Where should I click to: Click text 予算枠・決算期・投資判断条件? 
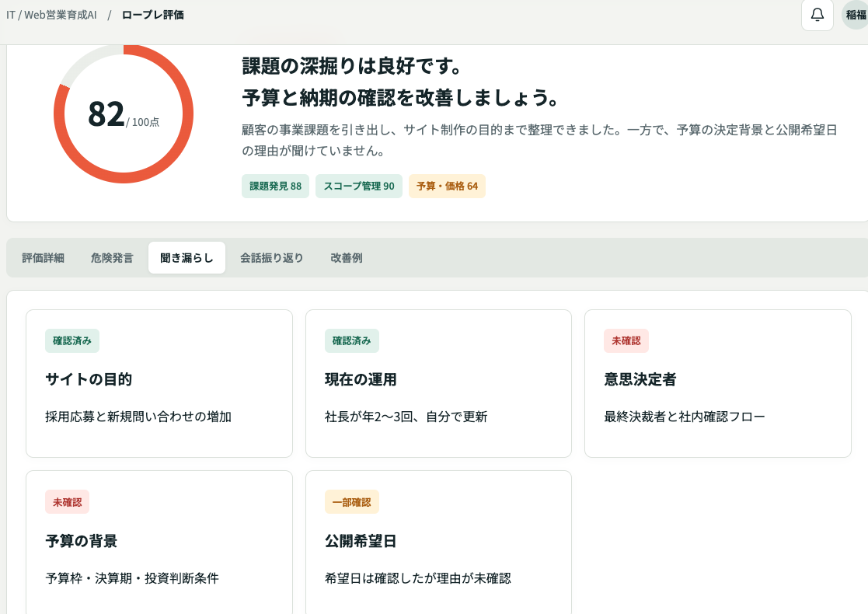132,578
